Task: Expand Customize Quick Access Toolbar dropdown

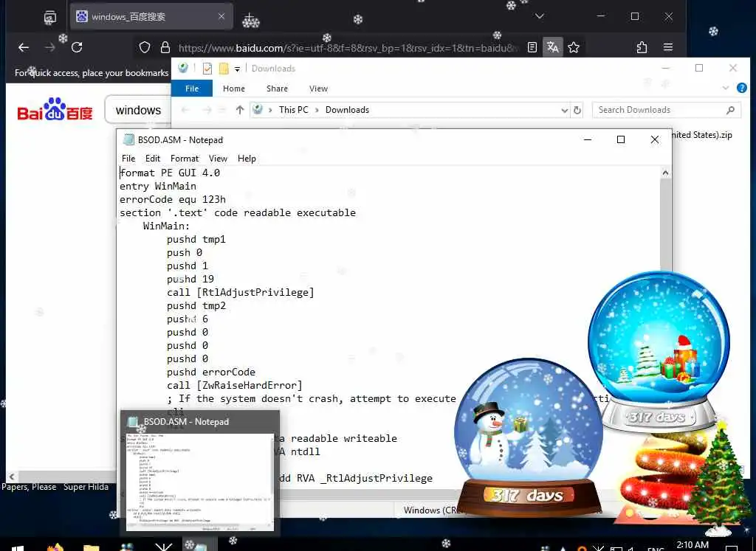Action: coord(237,69)
